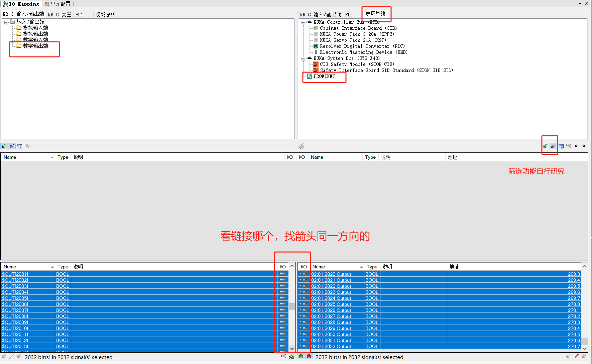Open the 单元配置 tab
The image size is (592, 364).
(x=57, y=4)
